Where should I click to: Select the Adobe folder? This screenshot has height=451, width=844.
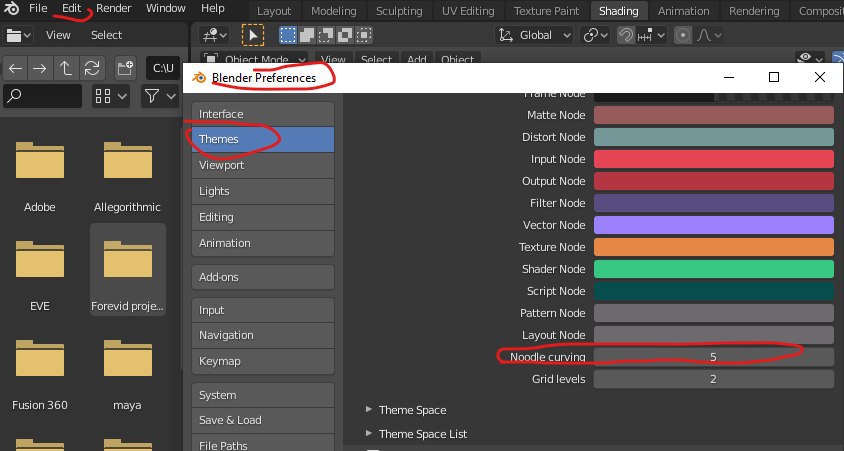tap(40, 175)
